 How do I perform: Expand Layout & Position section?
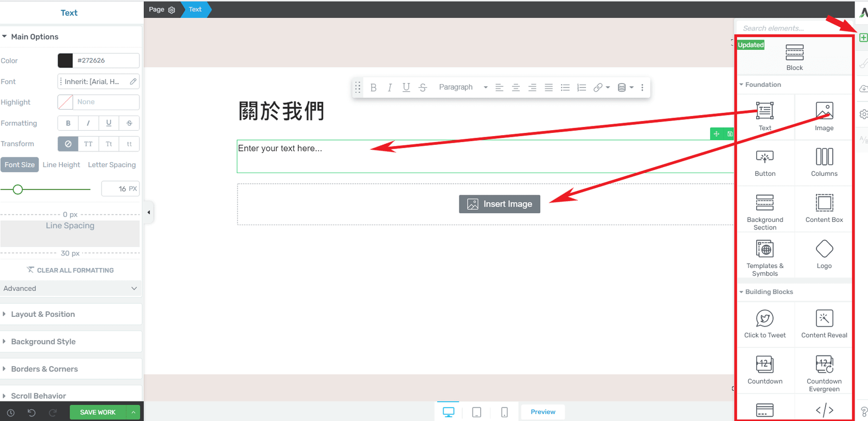71,314
